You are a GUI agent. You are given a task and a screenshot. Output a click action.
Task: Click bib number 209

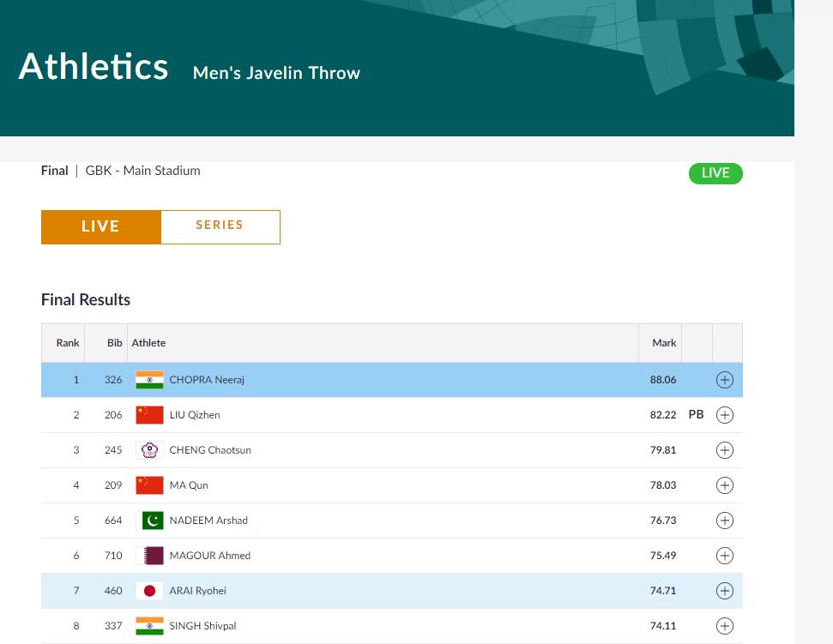113,485
